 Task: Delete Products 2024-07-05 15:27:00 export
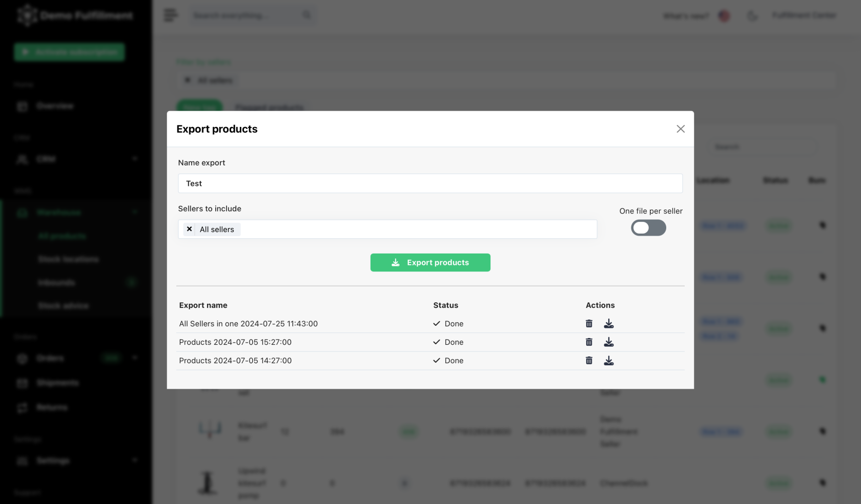coord(589,342)
